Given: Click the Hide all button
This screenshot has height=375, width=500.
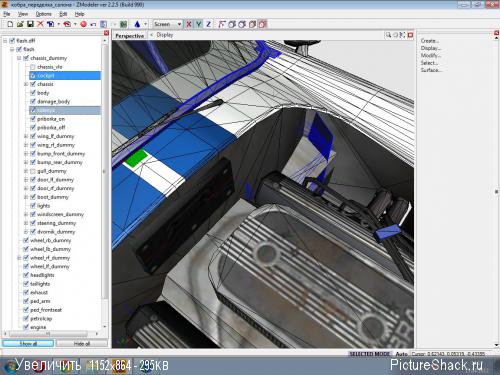Looking at the screenshot, I should coord(82,344).
